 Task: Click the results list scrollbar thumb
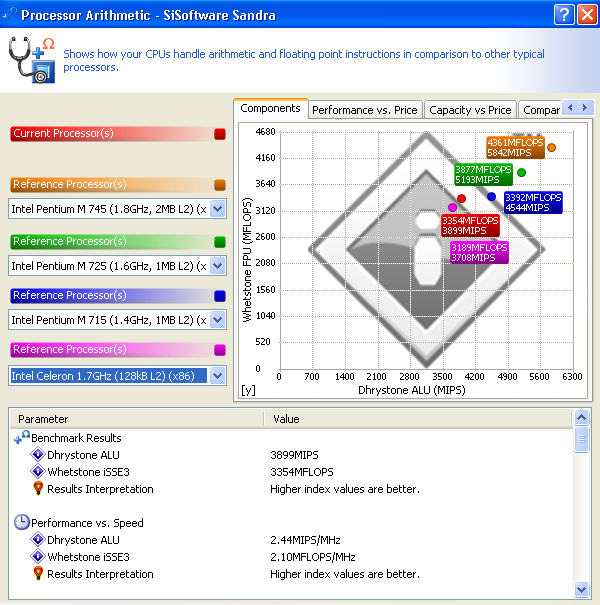pyautogui.click(x=581, y=439)
